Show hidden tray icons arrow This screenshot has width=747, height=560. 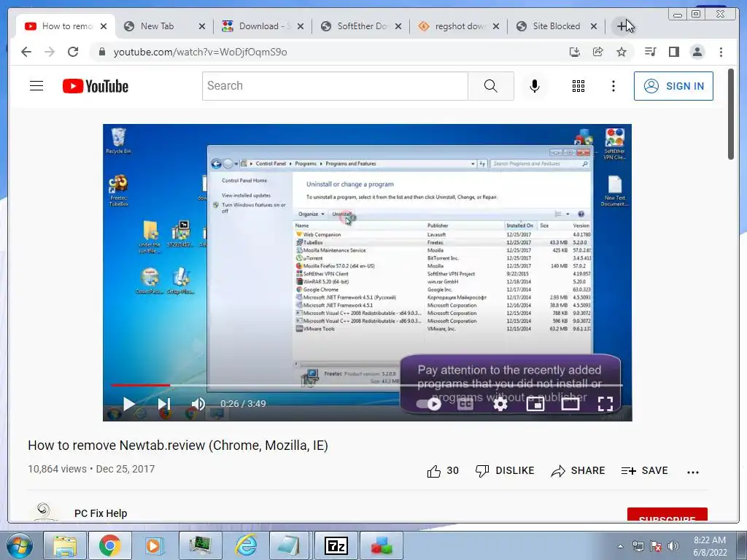click(x=620, y=546)
